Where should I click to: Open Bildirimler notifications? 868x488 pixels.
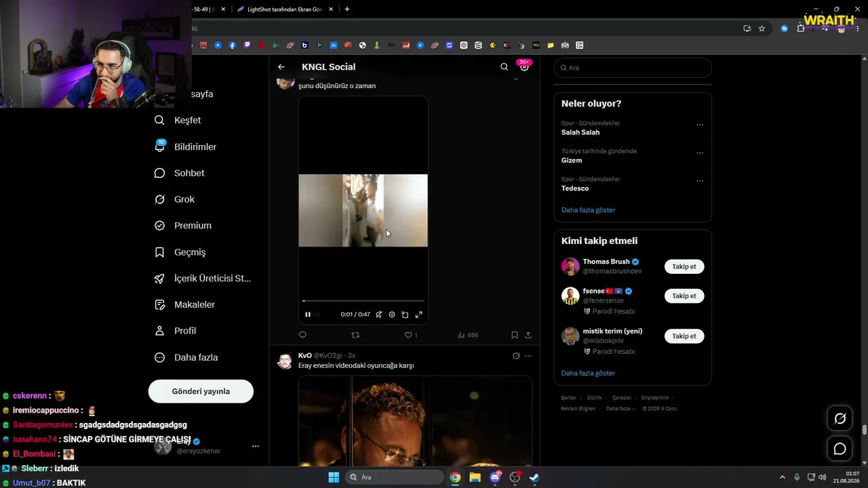[186, 146]
